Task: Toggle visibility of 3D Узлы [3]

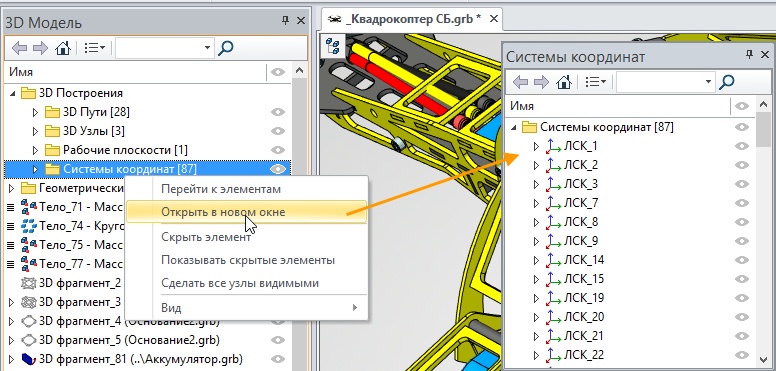Action: (278, 131)
